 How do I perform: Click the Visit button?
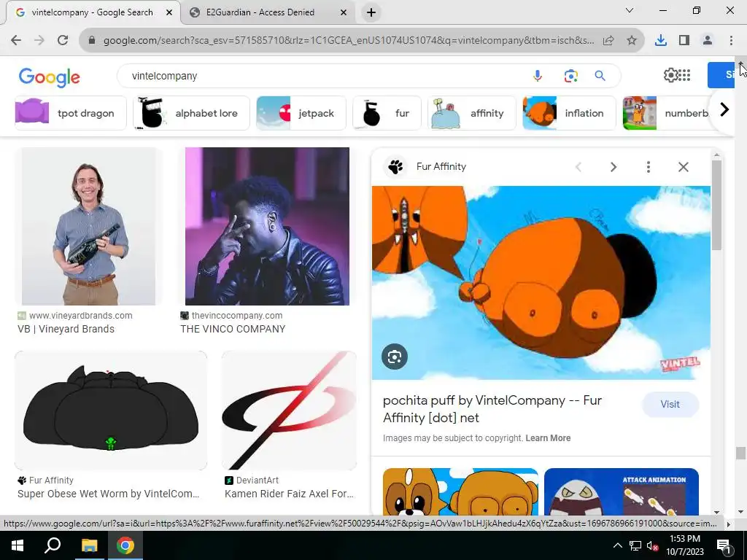point(670,404)
